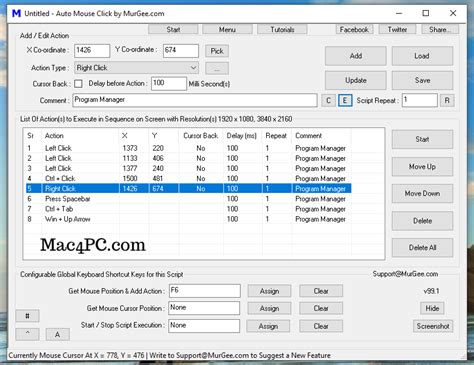474x365 pixels.
Task: Click the Cursor Back column header
Action: 201,136
